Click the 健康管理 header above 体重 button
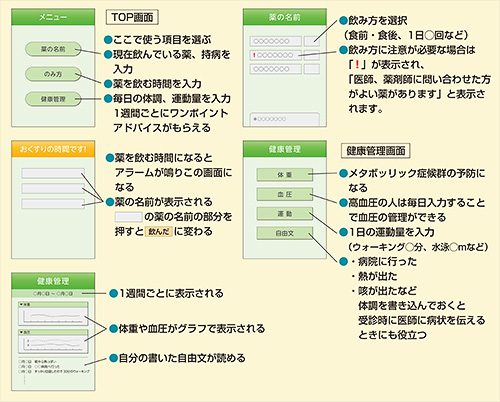The height and width of the screenshot is (402, 500). [285, 149]
